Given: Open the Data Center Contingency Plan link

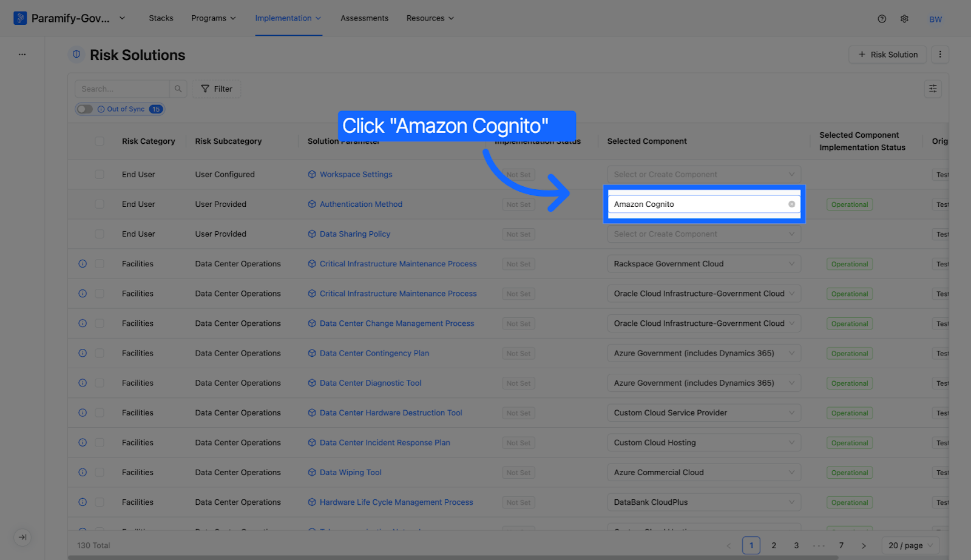Looking at the screenshot, I should [374, 353].
